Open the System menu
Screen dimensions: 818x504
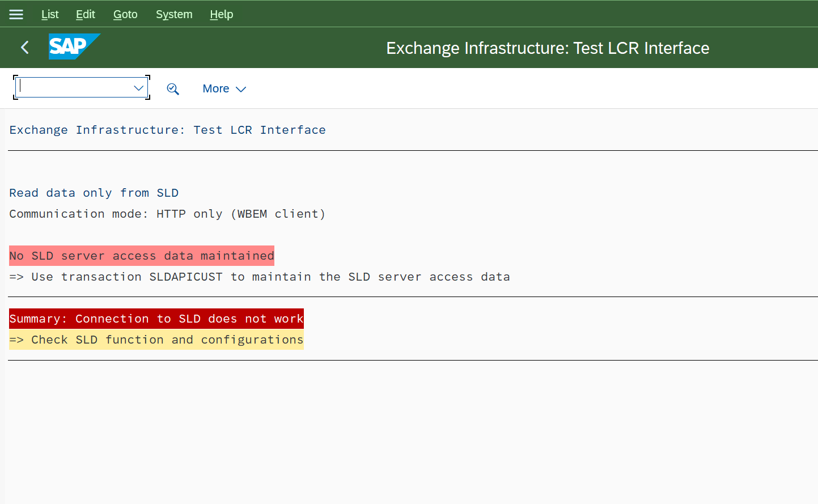click(x=174, y=14)
